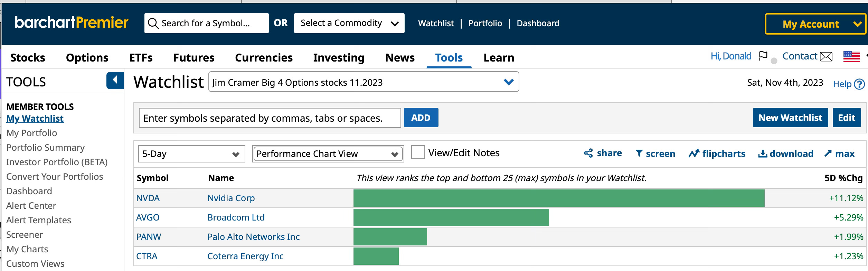Expand the My Account dropdown
868x271 pixels.
(x=815, y=24)
